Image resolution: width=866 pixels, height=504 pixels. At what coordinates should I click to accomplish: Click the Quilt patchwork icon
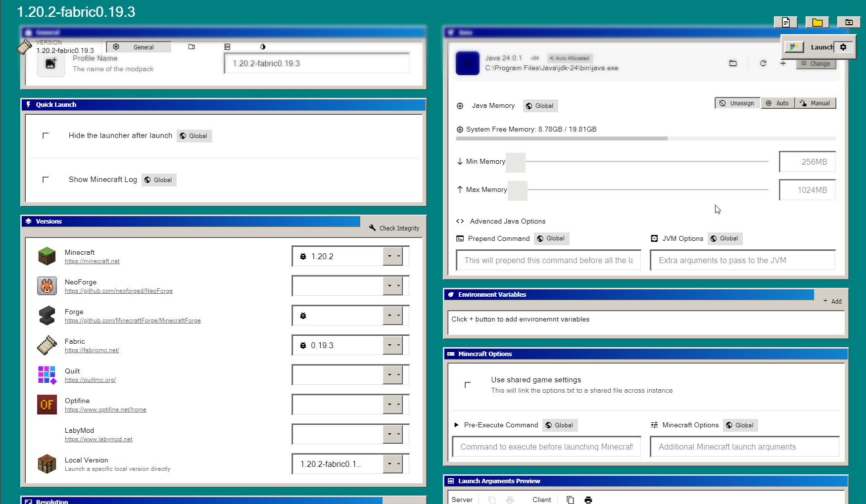(x=47, y=375)
